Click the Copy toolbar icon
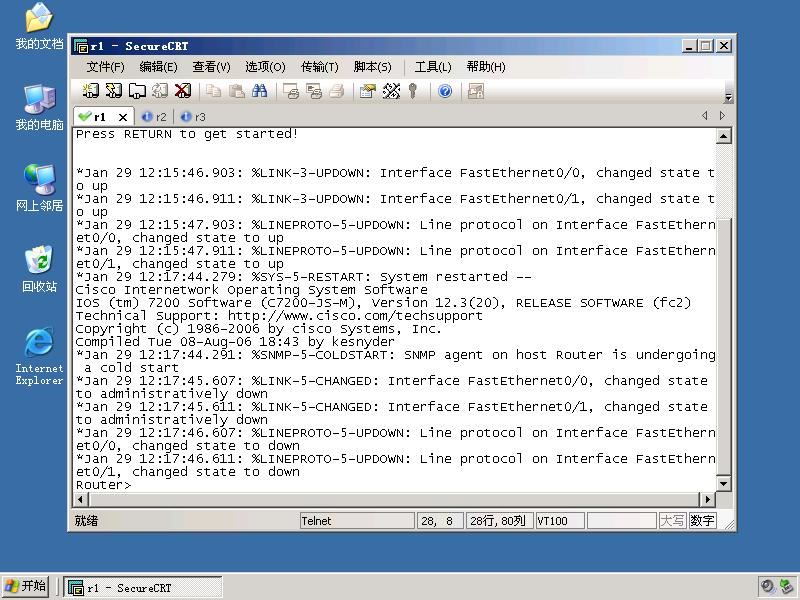Screen dimensions: 800x600 coord(213,91)
